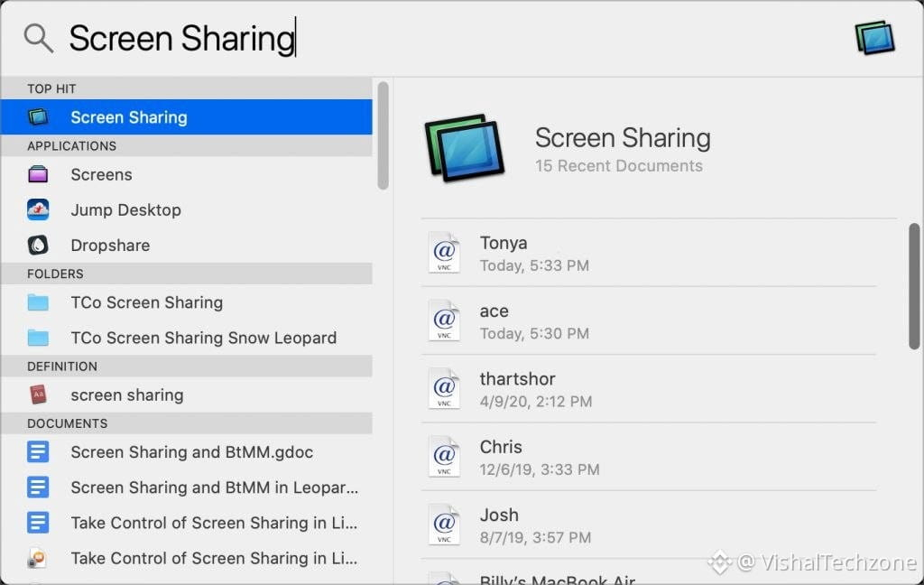
Task: Click the 8/7/19, 3:57 PM timestamp
Action: coord(535,537)
